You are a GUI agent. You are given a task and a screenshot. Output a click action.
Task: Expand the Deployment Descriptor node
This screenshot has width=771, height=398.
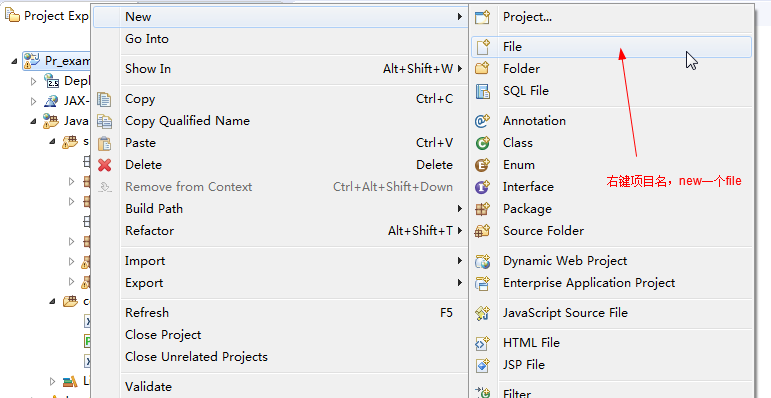(x=33, y=81)
